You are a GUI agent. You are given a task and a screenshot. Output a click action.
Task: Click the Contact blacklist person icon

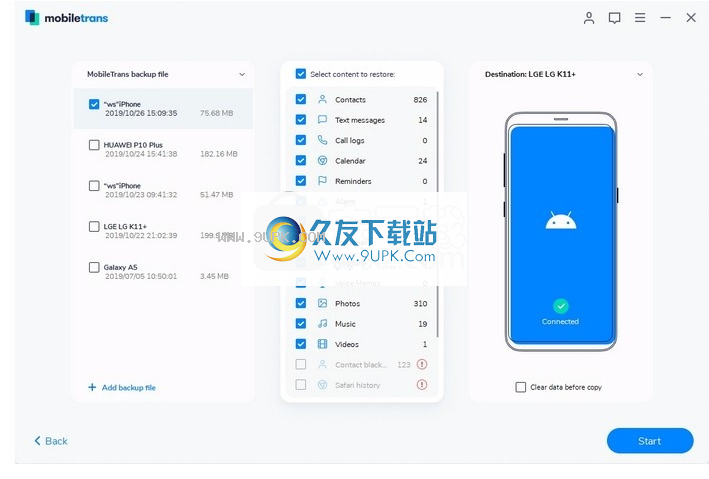(322, 364)
